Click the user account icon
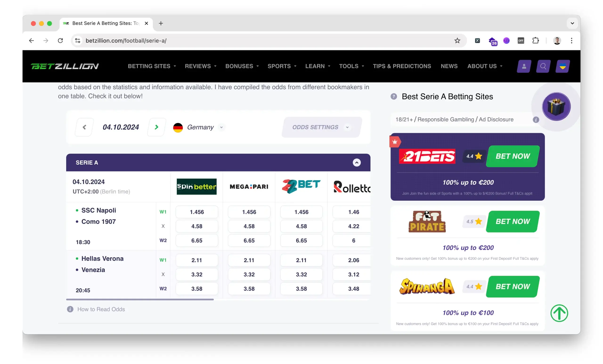The image size is (603, 364). (524, 66)
